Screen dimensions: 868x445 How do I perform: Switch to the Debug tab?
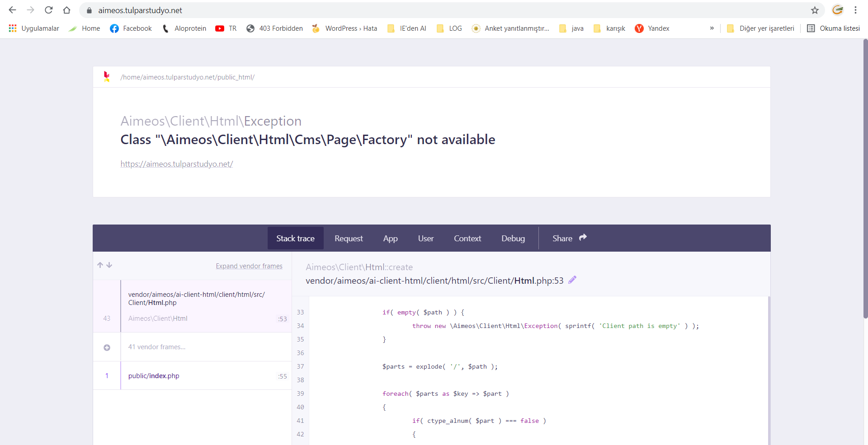point(513,238)
